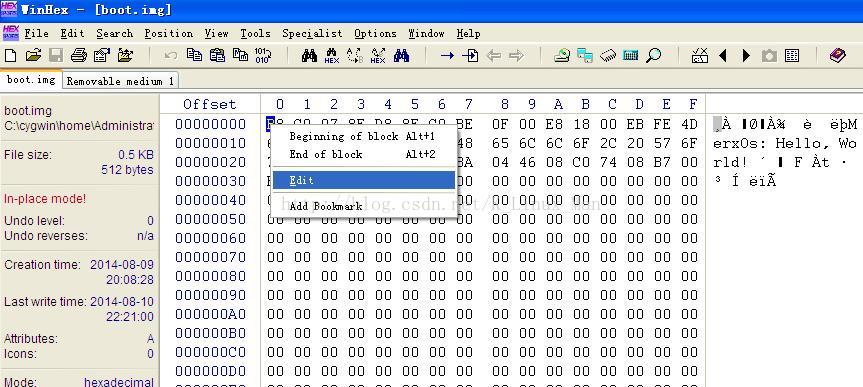Open the Window menu
The width and height of the screenshot is (863, 387).
click(x=427, y=34)
